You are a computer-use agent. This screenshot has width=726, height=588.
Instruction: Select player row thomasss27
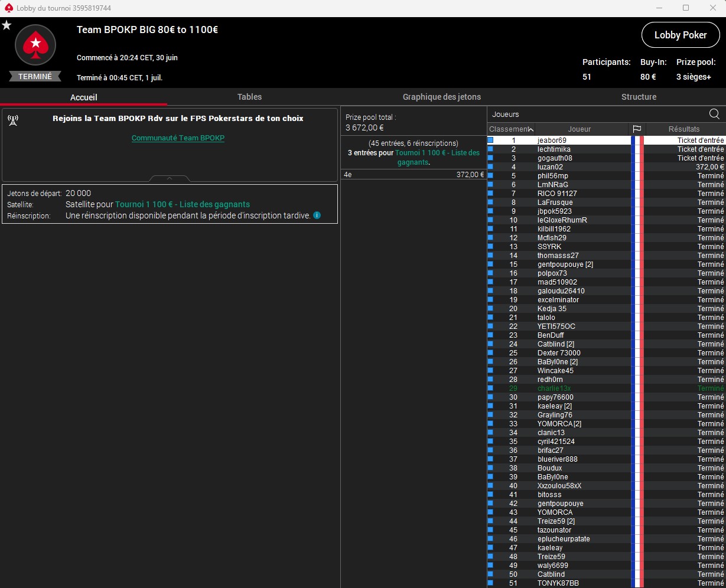606,255
